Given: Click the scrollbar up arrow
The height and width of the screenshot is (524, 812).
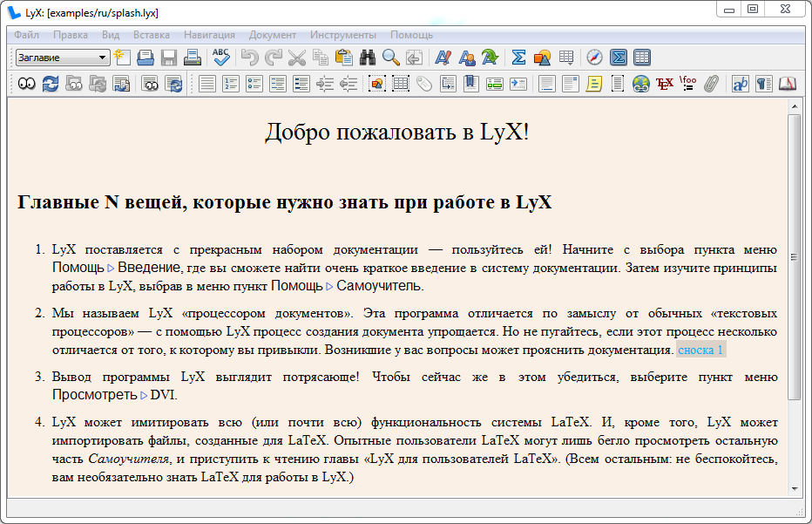Looking at the screenshot, I should coord(795,106).
